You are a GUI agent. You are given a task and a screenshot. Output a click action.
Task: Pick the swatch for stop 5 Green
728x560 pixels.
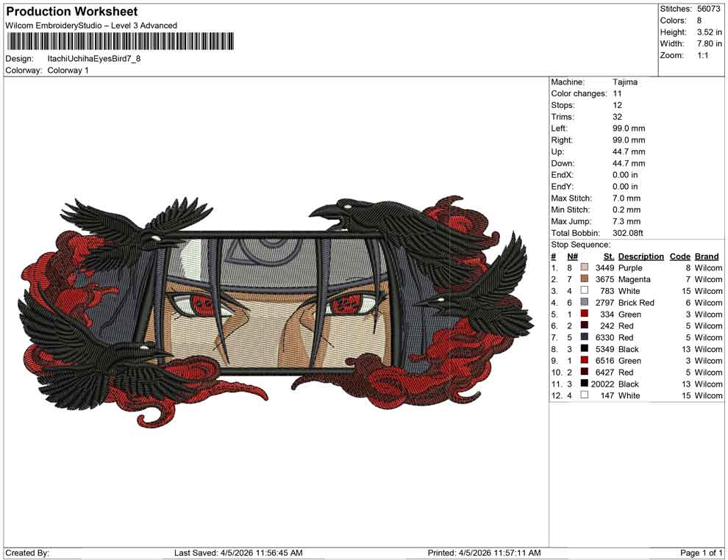pos(584,314)
